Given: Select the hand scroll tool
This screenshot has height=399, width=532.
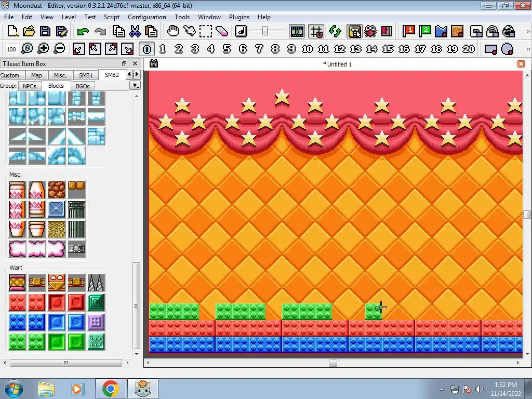Looking at the screenshot, I should tap(173, 31).
